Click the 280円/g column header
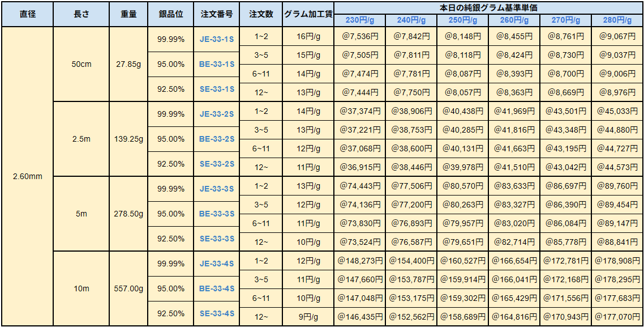This screenshot has width=644, height=327. tap(617, 20)
